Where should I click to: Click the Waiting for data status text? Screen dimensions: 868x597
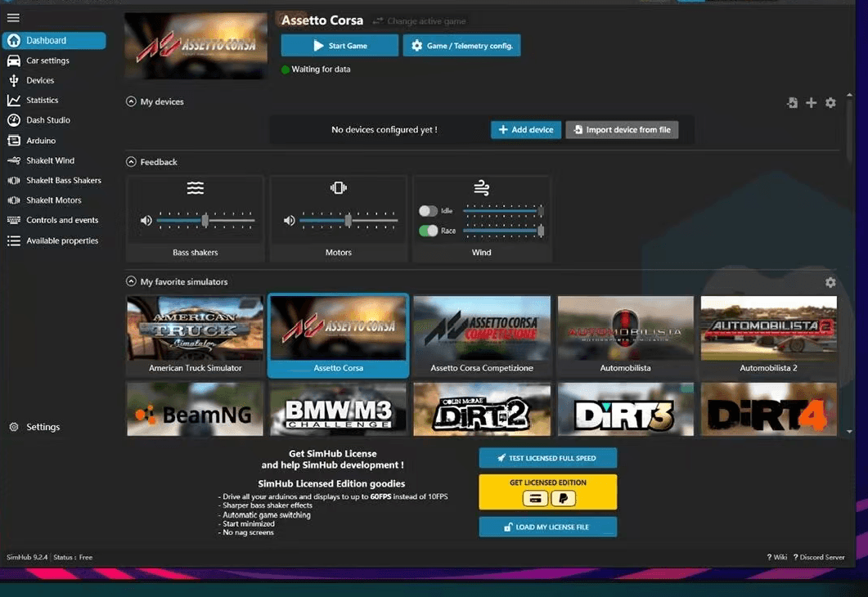pos(321,70)
